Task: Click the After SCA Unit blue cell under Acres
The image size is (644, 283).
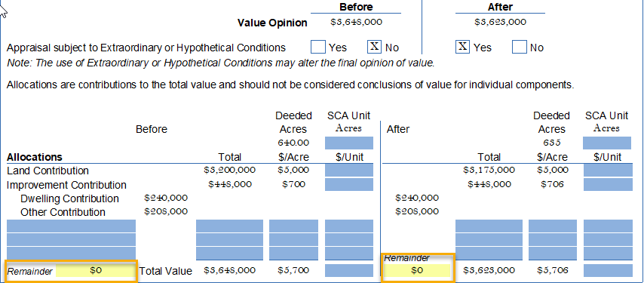Action: point(606,143)
